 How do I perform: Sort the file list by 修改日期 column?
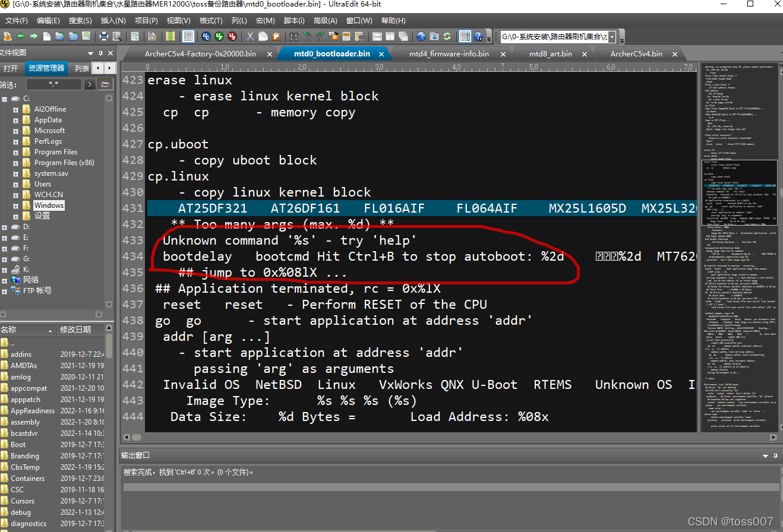pos(81,330)
